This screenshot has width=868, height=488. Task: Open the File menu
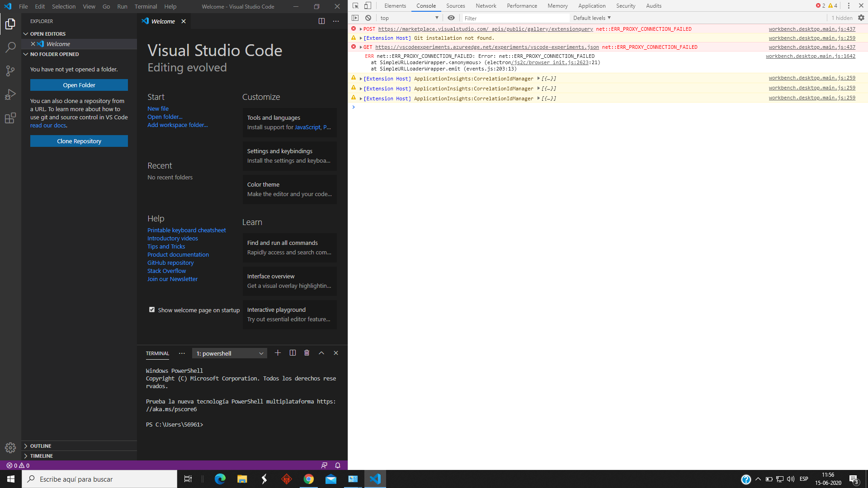coord(24,6)
